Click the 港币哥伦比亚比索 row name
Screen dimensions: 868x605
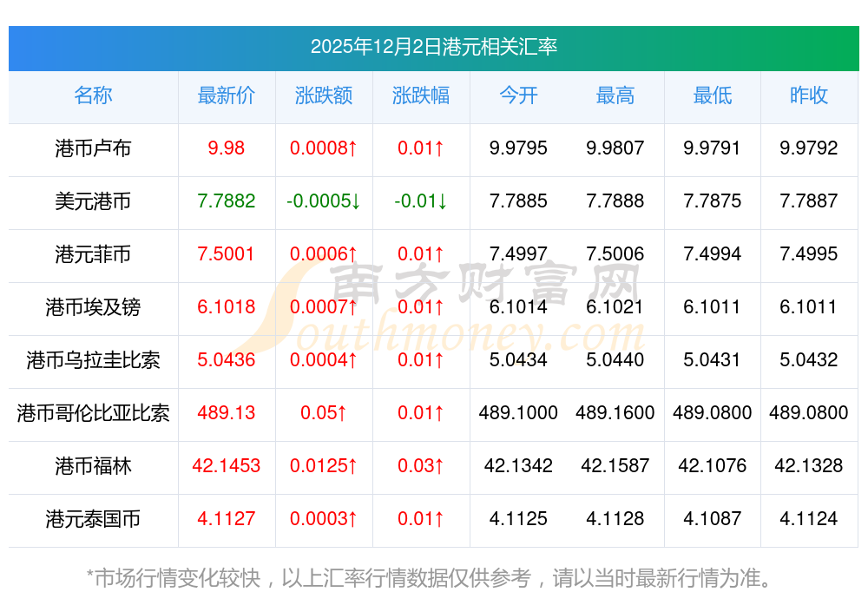tap(93, 413)
